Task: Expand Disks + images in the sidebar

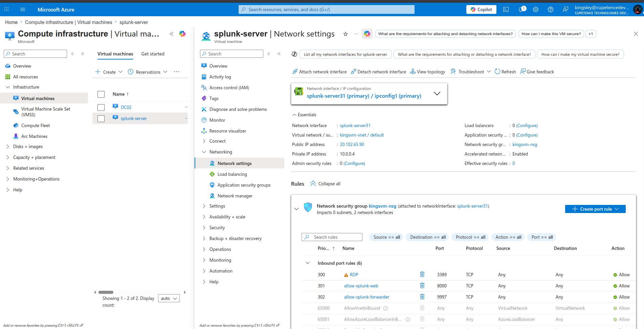Action: (x=8, y=146)
